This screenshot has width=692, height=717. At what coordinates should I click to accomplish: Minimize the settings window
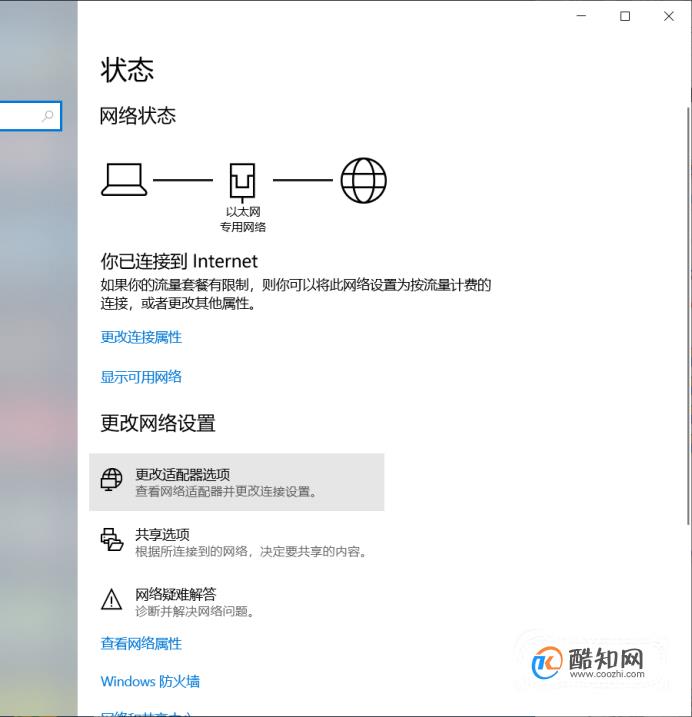pos(581,16)
